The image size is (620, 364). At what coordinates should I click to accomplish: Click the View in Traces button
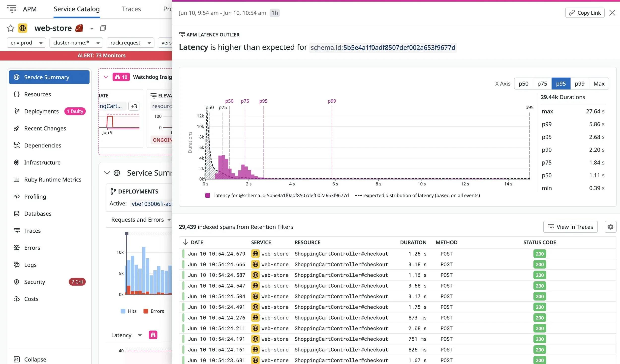[x=570, y=227]
